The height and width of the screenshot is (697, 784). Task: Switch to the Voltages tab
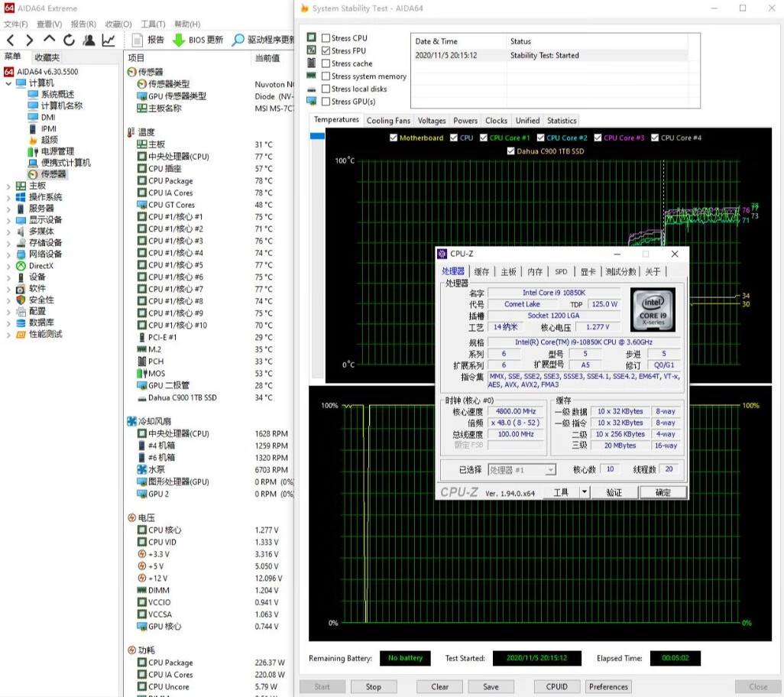click(432, 121)
